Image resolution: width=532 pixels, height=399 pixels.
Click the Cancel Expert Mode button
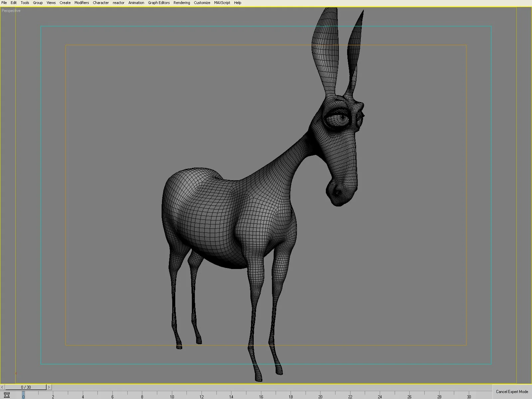point(512,392)
